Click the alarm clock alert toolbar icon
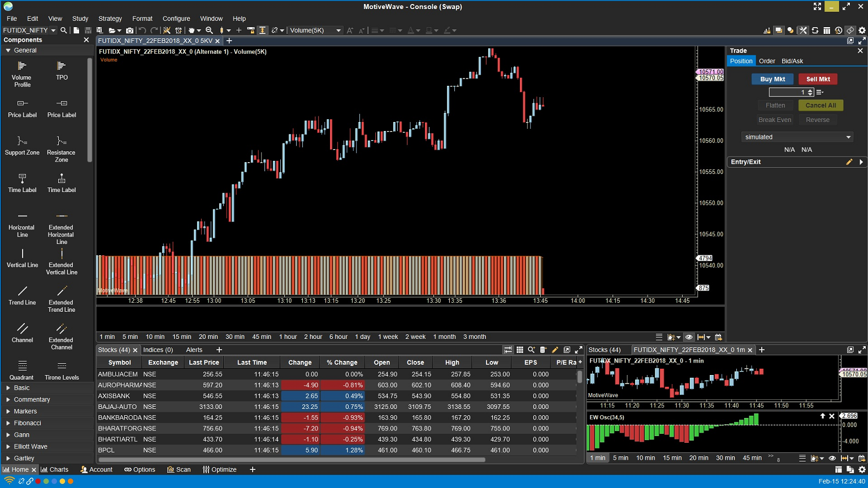The image size is (868, 488). click(x=179, y=30)
